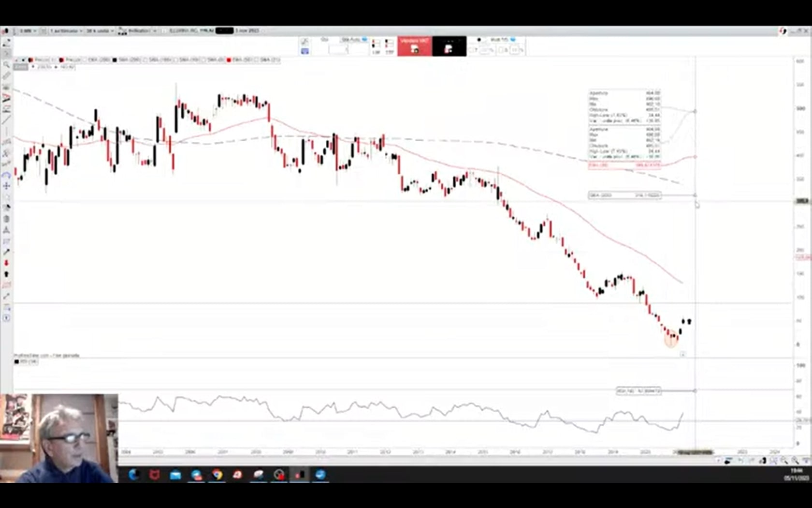Viewport: 812px width, 508px height.
Task: Click the zoom-in magnifier at chart bottom right
Action: coord(795,461)
